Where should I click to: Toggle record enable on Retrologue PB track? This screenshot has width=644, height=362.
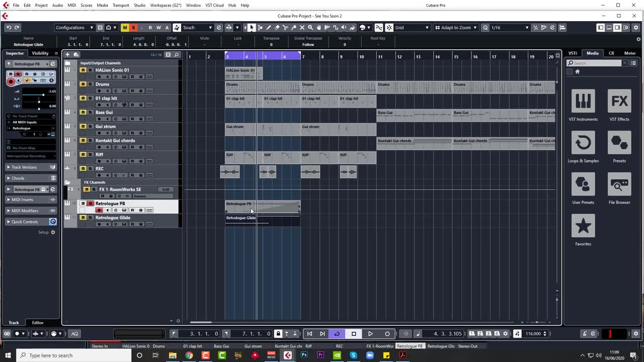(x=99, y=210)
